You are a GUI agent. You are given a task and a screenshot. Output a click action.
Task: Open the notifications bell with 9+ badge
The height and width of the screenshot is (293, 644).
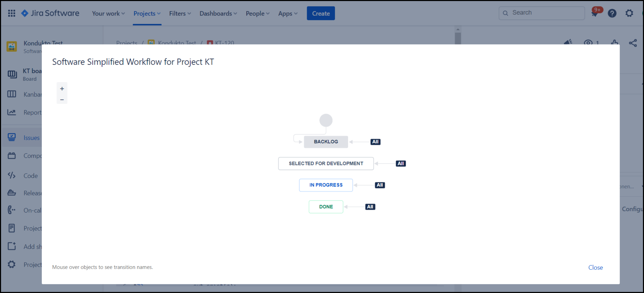(x=595, y=13)
